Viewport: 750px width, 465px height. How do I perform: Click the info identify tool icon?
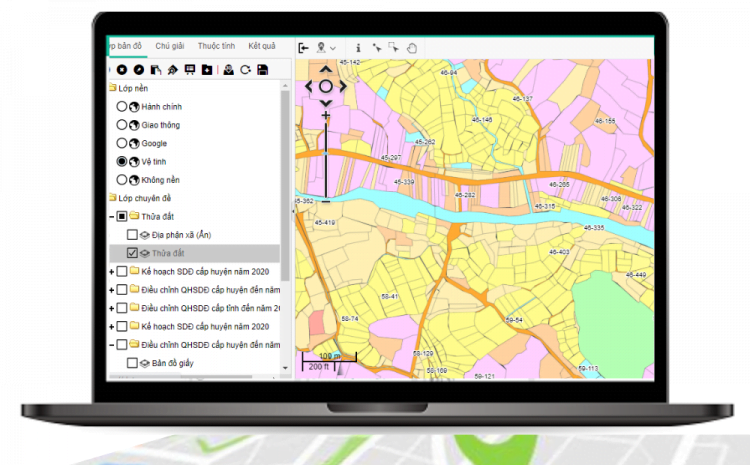pyautogui.click(x=359, y=47)
